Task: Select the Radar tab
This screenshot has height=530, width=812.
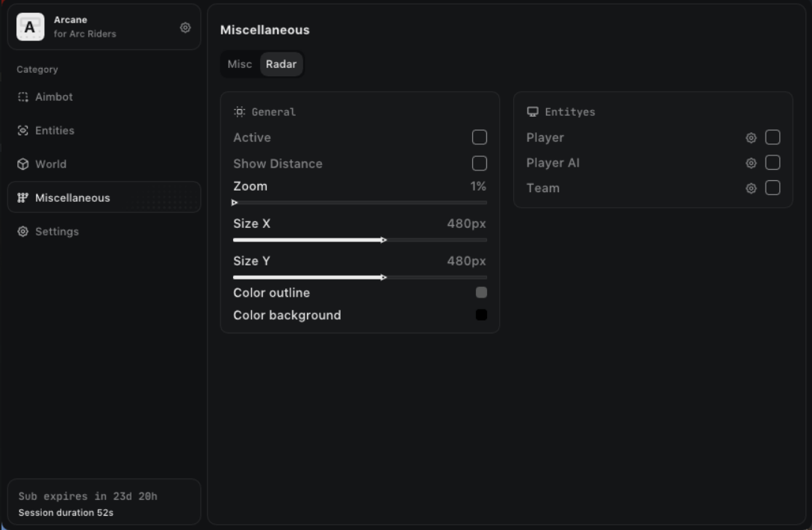Action: (x=281, y=64)
